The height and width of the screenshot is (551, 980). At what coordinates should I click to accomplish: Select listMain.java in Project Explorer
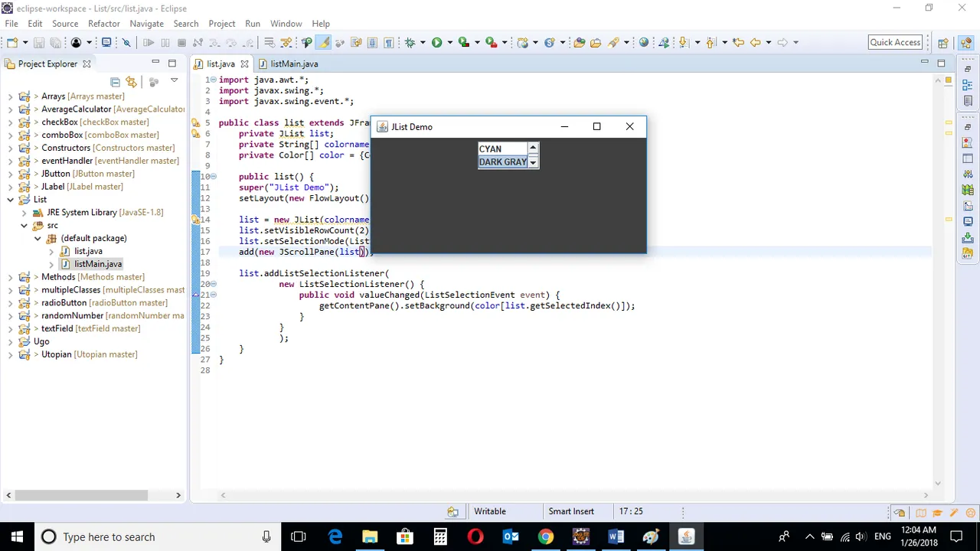click(x=98, y=264)
